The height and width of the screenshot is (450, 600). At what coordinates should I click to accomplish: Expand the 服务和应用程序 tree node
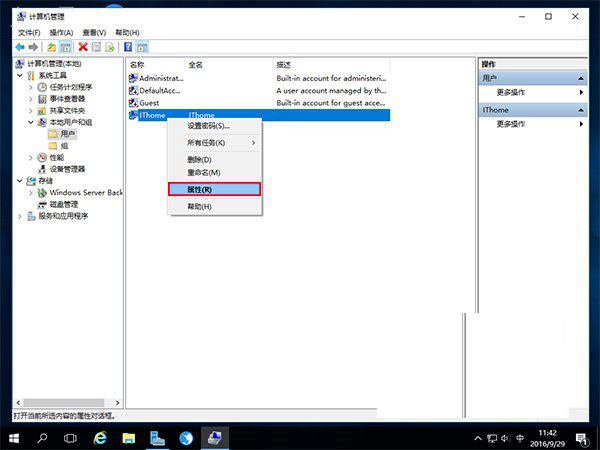(20, 216)
